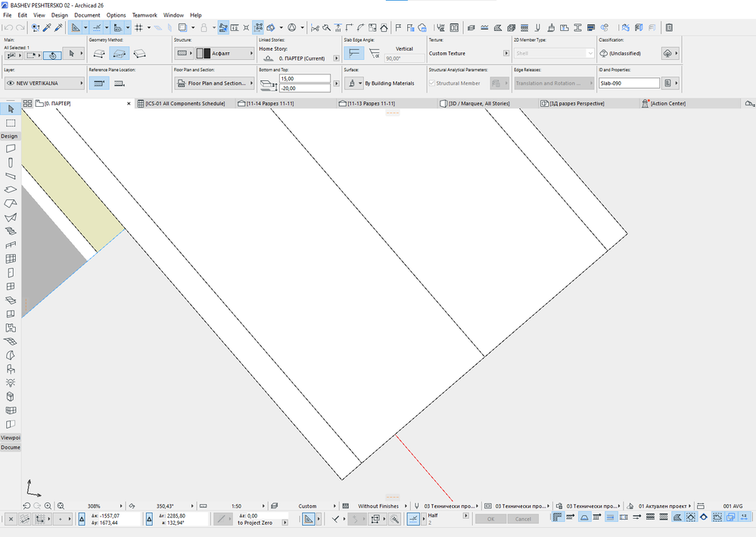The width and height of the screenshot is (756, 537).
Task: Open the NEW VERTIKALNA layer dropdown
Action: pos(45,83)
